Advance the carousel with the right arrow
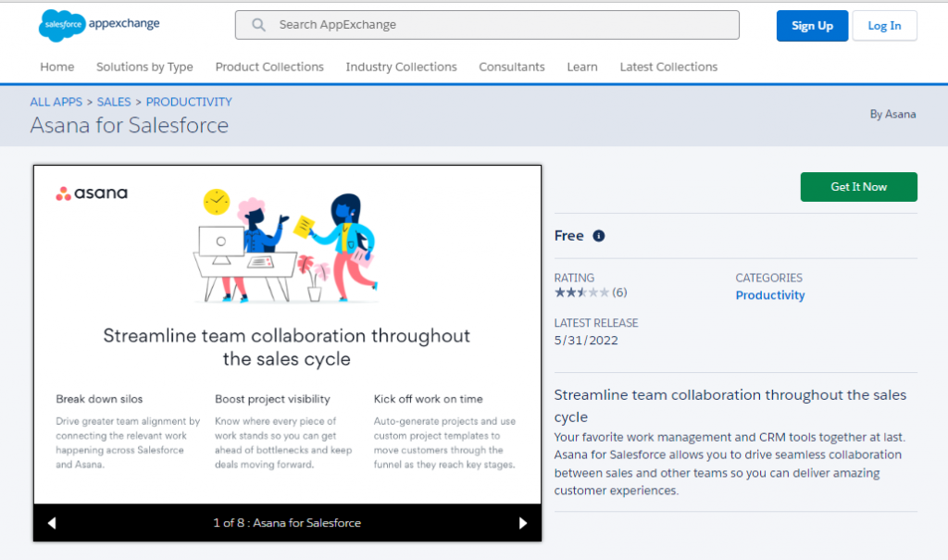Viewport: 948px width, 560px height. coord(523,522)
